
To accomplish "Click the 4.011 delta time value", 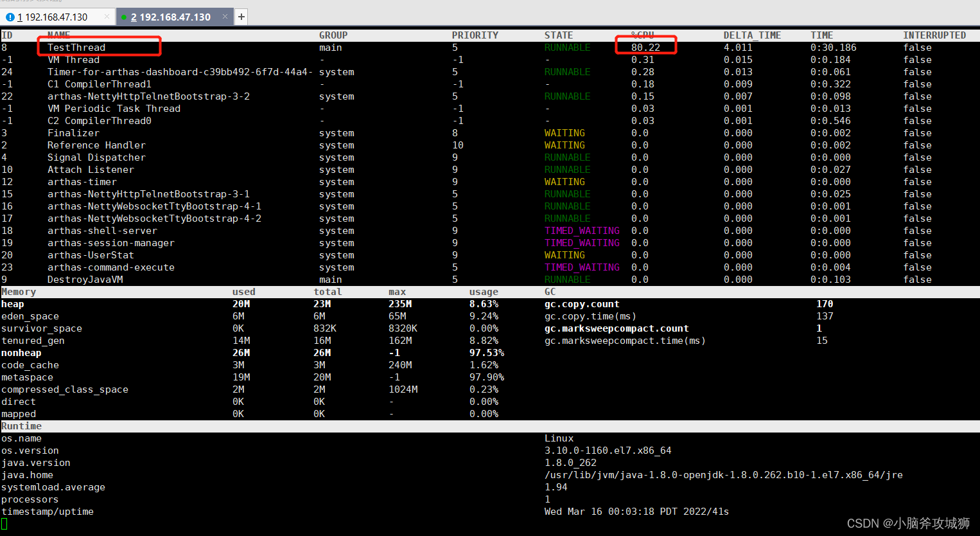I will click(x=738, y=48).
